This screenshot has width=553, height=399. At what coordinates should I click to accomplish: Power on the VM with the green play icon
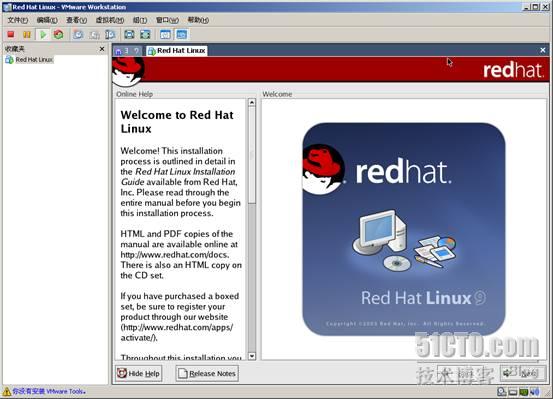pyautogui.click(x=43, y=35)
